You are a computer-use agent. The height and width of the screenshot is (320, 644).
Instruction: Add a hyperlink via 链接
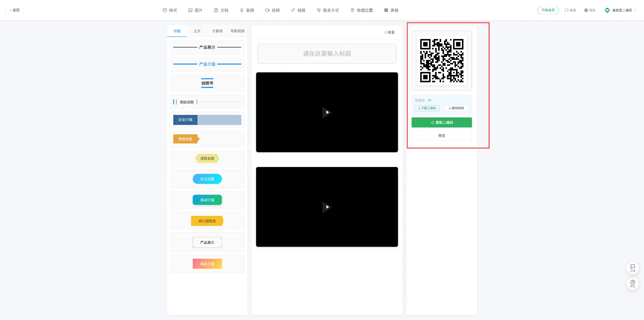tap(298, 10)
